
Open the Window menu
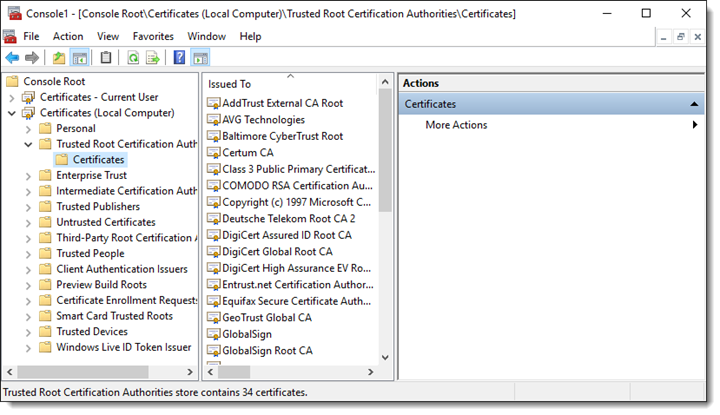pyautogui.click(x=207, y=36)
